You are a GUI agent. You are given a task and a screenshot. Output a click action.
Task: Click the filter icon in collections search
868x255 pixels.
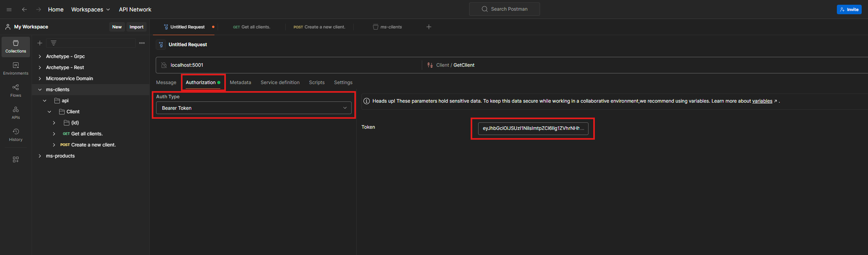(x=54, y=43)
